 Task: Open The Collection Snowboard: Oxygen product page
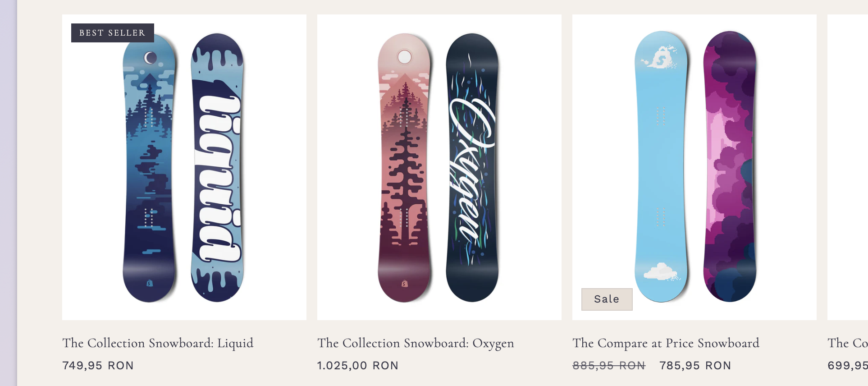point(416,343)
